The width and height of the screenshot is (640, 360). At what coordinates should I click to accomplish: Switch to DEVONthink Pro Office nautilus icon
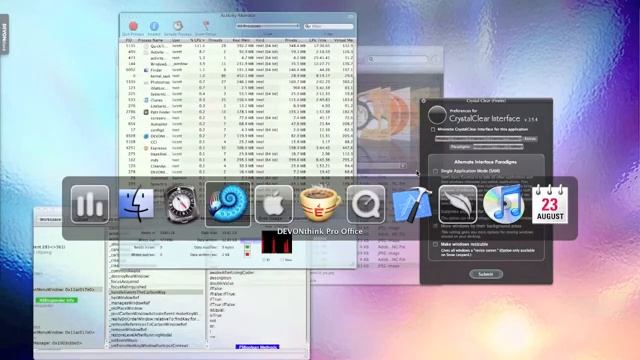(228, 204)
